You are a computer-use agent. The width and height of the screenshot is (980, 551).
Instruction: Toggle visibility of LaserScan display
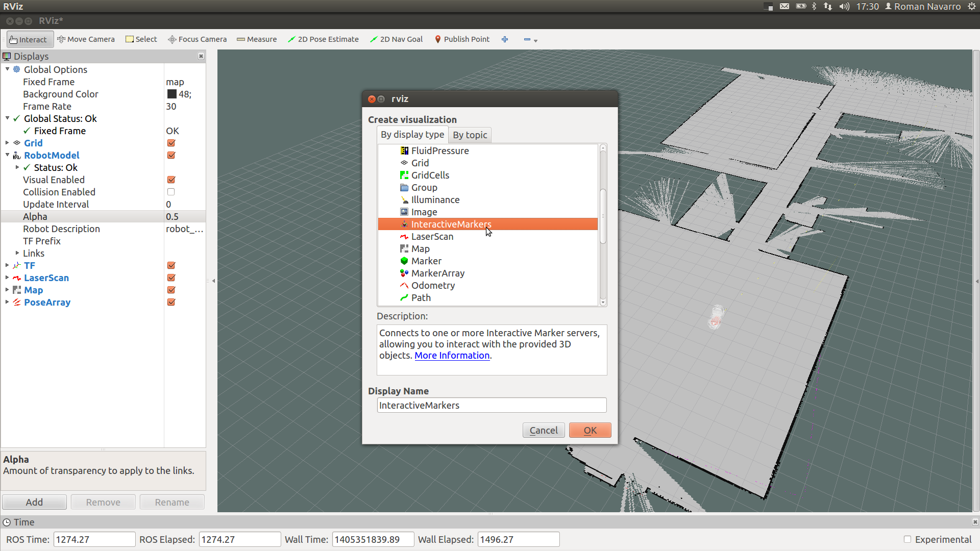(171, 277)
